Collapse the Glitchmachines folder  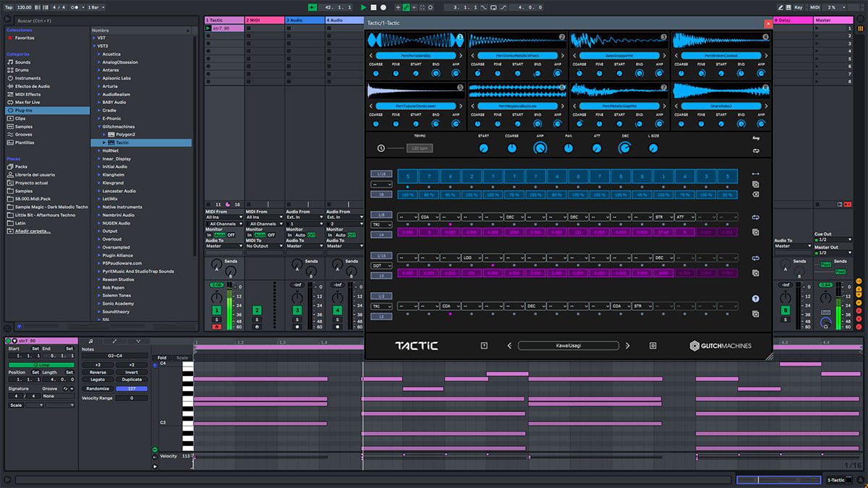99,127
